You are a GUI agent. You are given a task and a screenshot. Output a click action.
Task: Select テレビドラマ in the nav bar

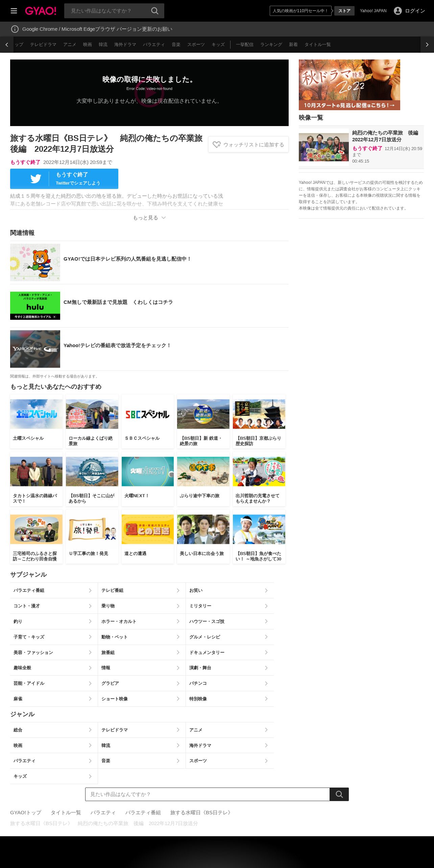[x=43, y=45]
